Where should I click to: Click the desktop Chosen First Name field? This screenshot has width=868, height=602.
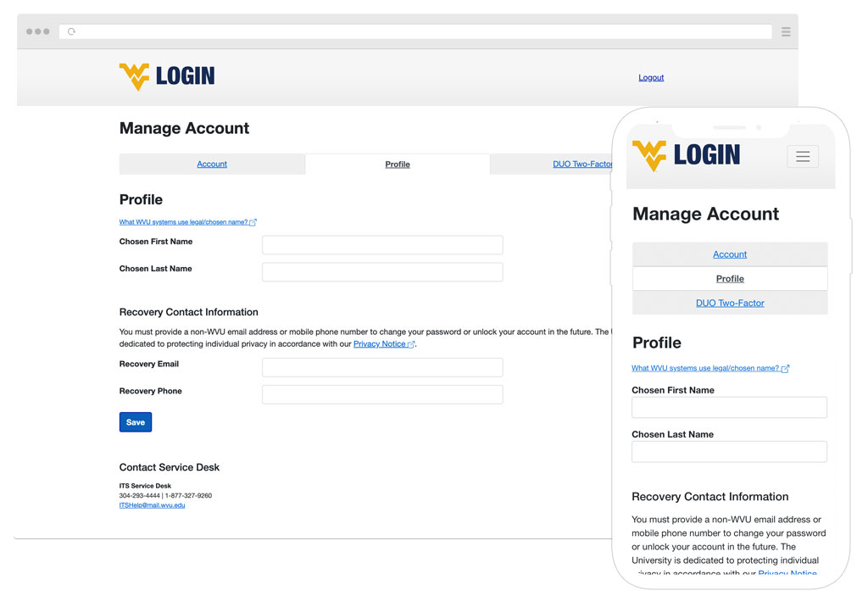pyautogui.click(x=382, y=245)
